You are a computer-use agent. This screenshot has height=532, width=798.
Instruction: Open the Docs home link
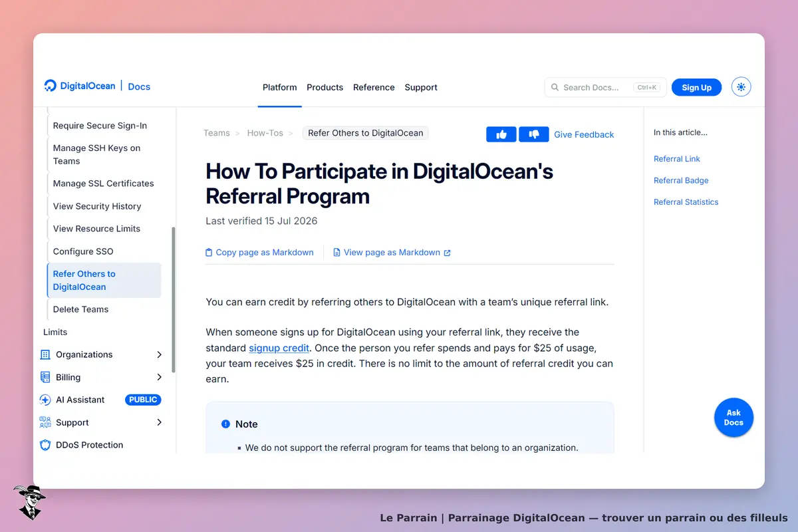(139, 86)
